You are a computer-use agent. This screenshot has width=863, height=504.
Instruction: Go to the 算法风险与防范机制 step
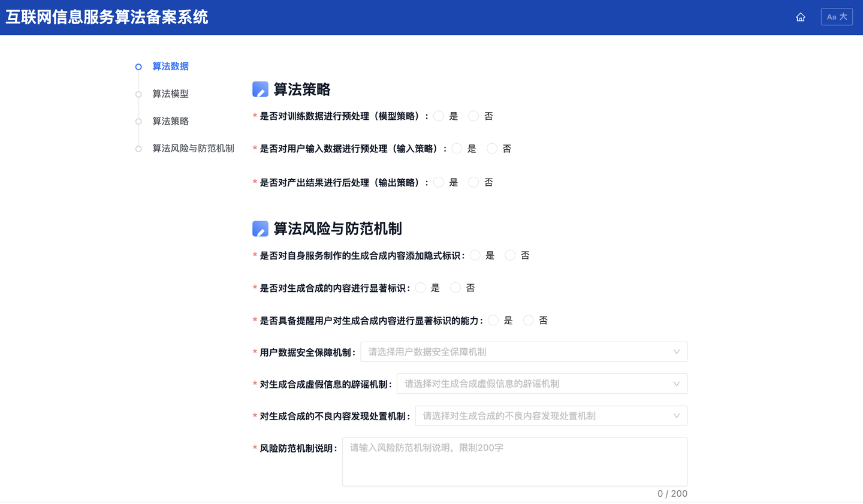click(193, 148)
